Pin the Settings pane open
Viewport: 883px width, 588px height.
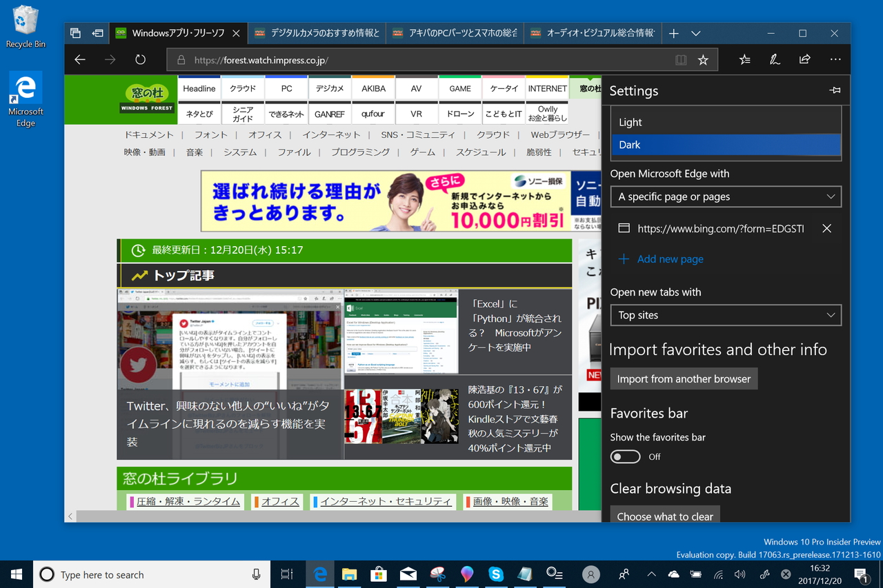(x=835, y=90)
